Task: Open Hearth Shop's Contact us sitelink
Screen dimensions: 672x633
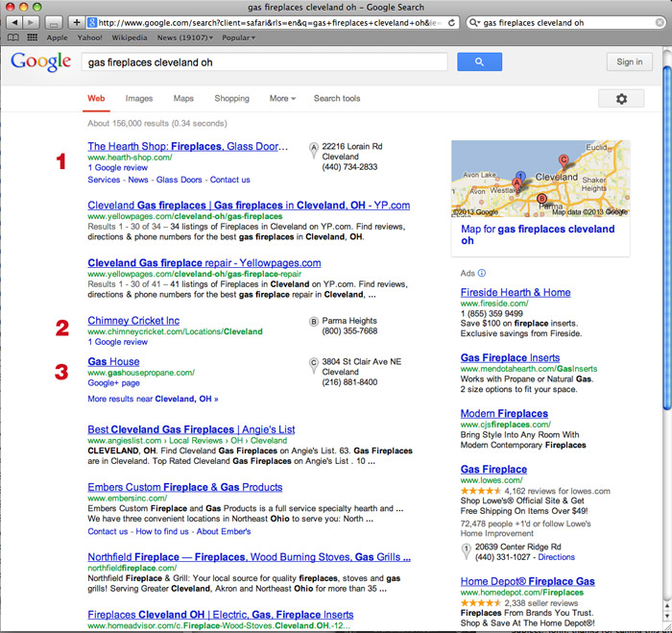Action: click(229, 180)
